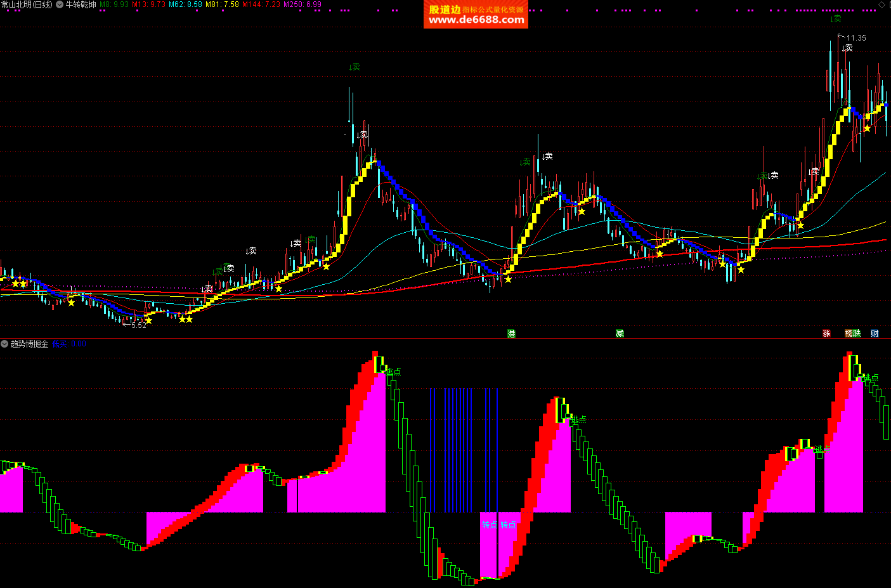
Task: Expand the 趋势博掘金 indicator dropdown arrow
Action: [4, 344]
